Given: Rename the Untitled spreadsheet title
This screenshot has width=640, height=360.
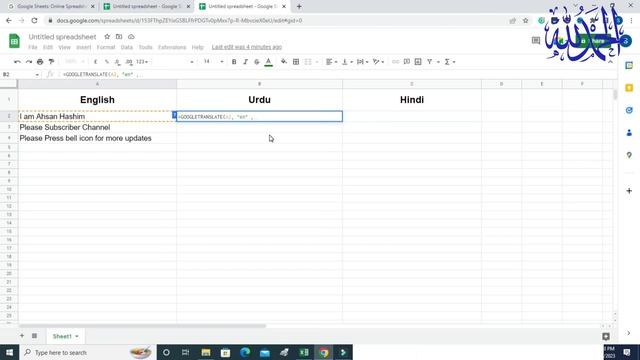Looking at the screenshot, I should tap(62, 37).
